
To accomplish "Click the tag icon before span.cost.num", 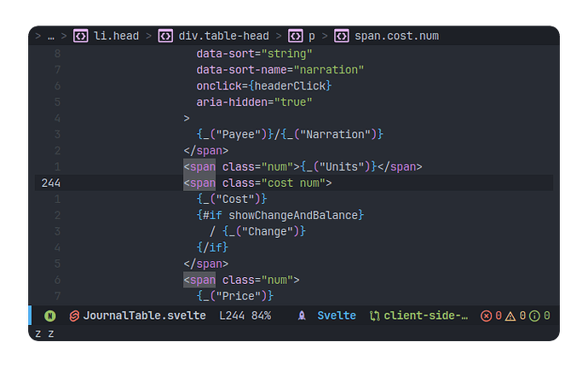I will coord(341,36).
